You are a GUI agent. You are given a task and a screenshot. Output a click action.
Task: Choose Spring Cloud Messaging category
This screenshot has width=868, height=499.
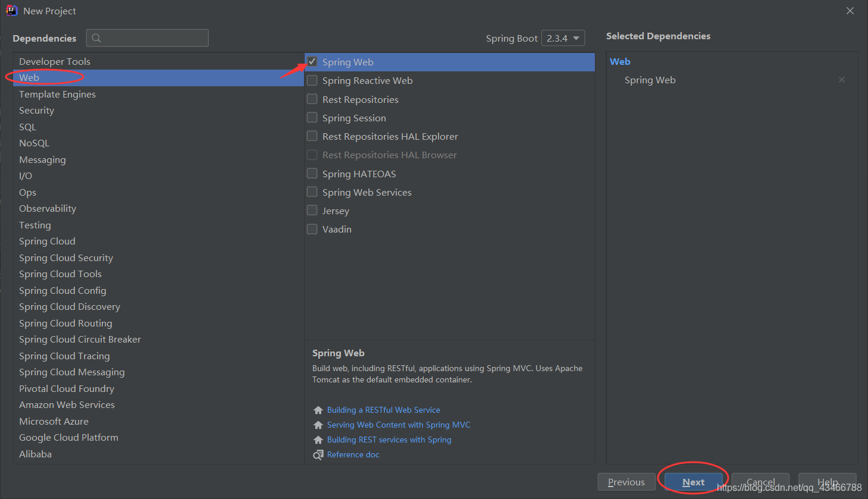pyautogui.click(x=158, y=372)
